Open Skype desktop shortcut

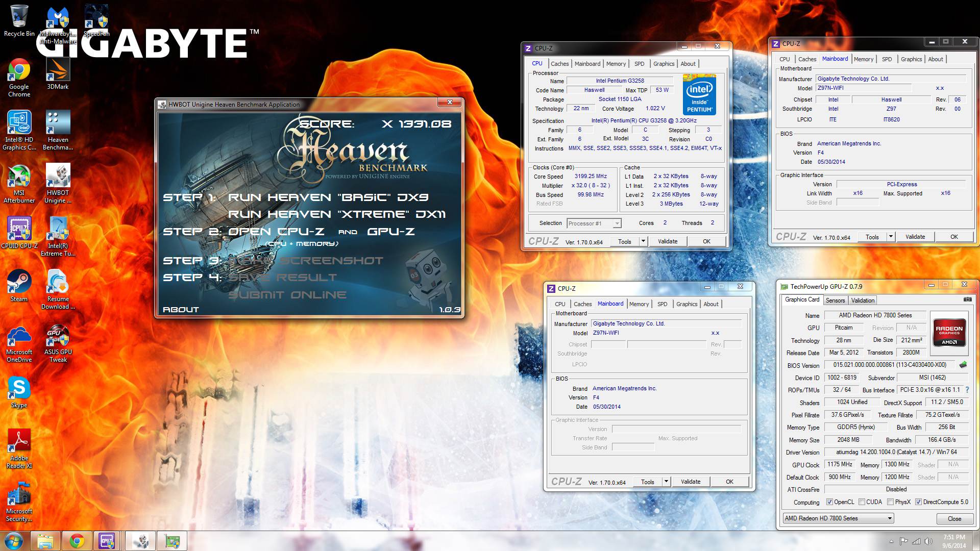pos(19,392)
